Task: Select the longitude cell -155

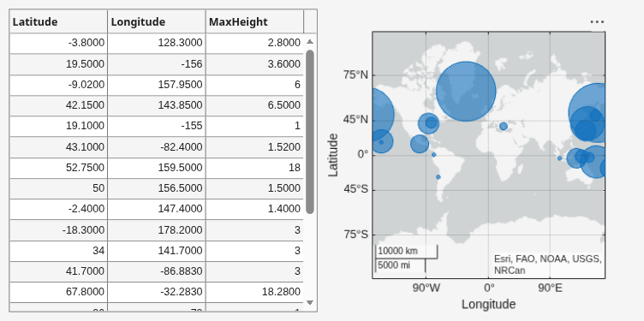Action: [157, 126]
